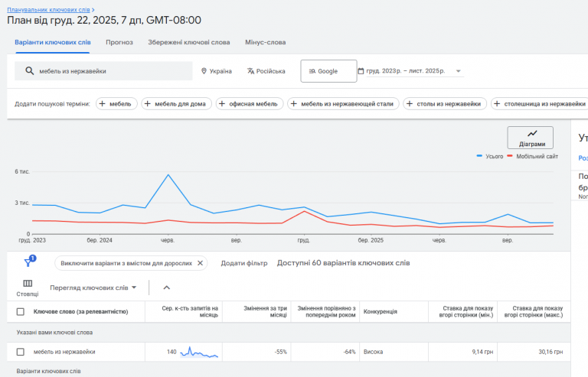588x377 pixels.
Task: Open the Планувальник ключових слів breadcrumb link
Action: (48, 10)
